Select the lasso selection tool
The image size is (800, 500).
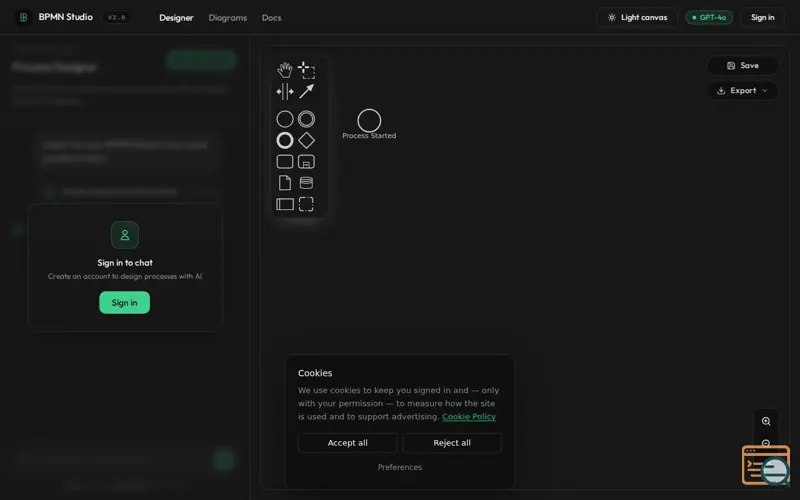(306, 70)
